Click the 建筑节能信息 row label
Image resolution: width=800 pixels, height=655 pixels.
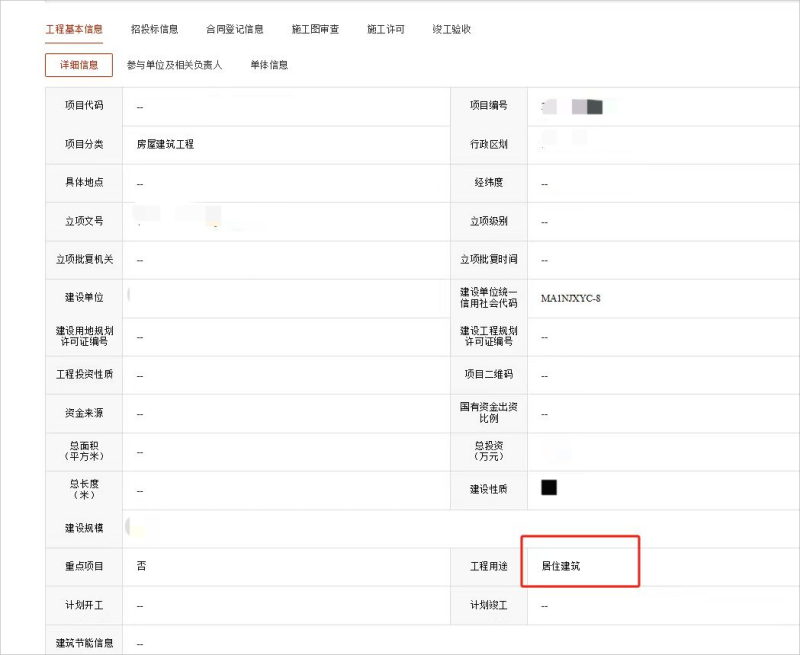coord(84,642)
